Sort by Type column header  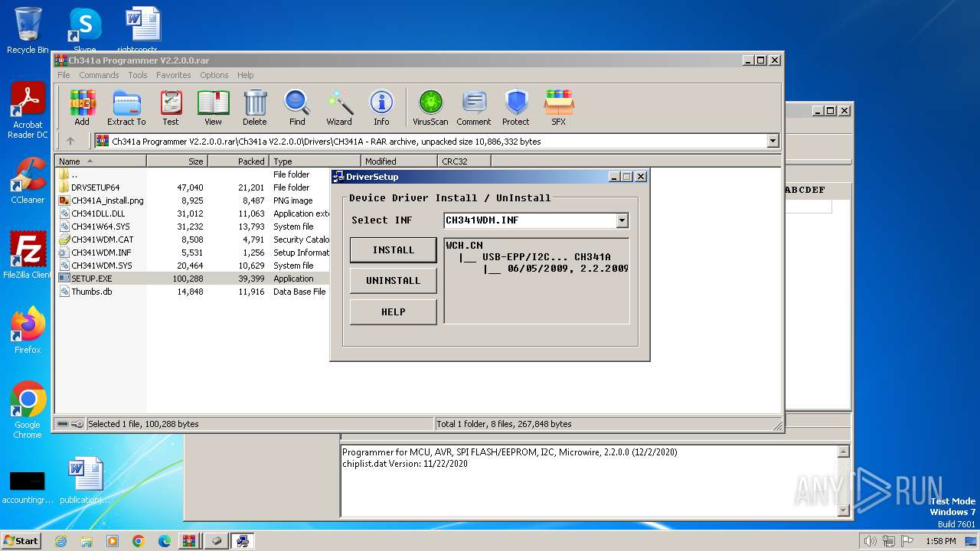(x=315, y=161)
